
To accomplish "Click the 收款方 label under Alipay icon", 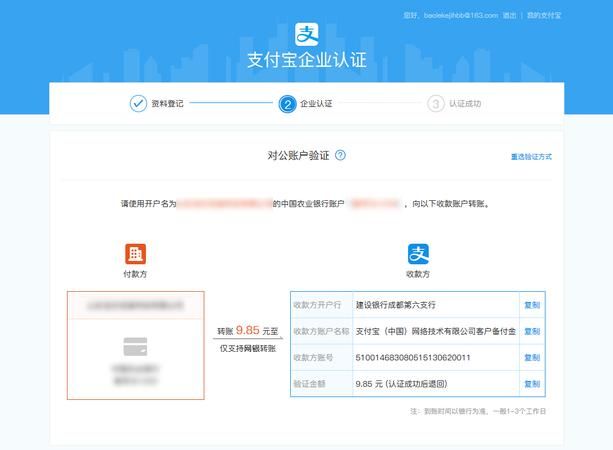I will pyautogui.click(x=418, y=274).
